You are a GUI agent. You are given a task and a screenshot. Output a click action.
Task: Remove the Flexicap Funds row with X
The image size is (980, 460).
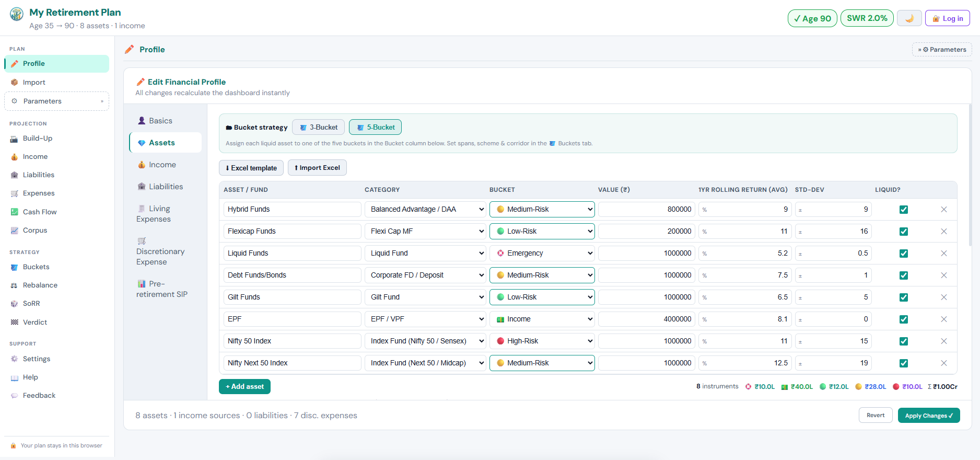(944, 231)
